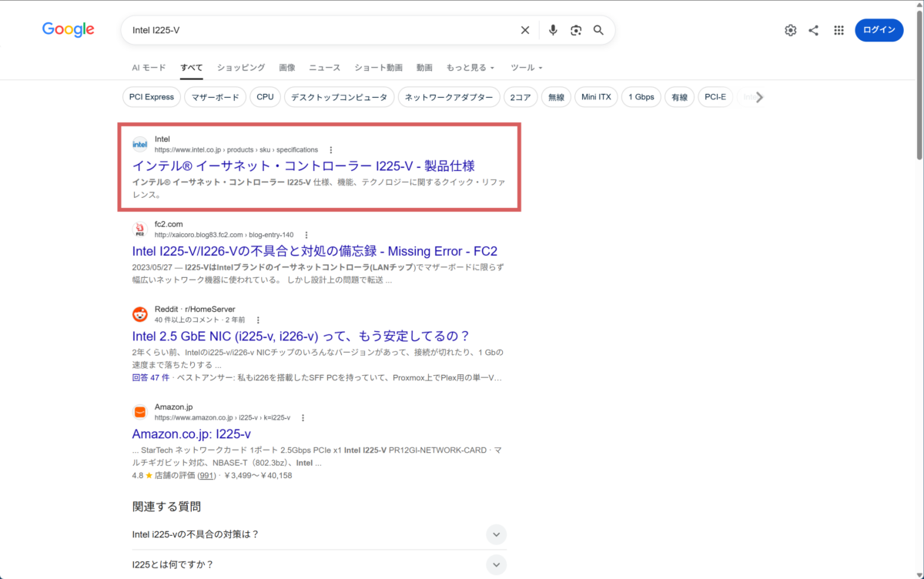Screen dimensions: 924x579
Task: Open Reddit Intel 2.5 GbE NIC thread link
Action: pyautogui.click(x=300, y=336)
